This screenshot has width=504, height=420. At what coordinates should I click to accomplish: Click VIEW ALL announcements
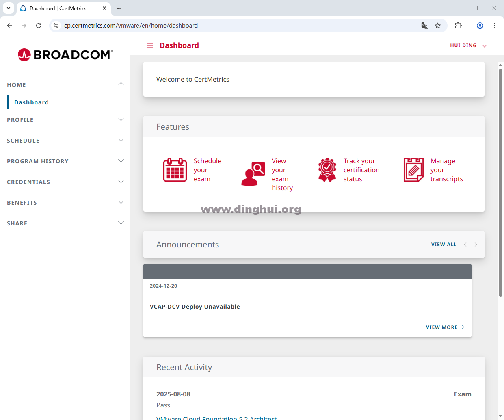(444, 245)
